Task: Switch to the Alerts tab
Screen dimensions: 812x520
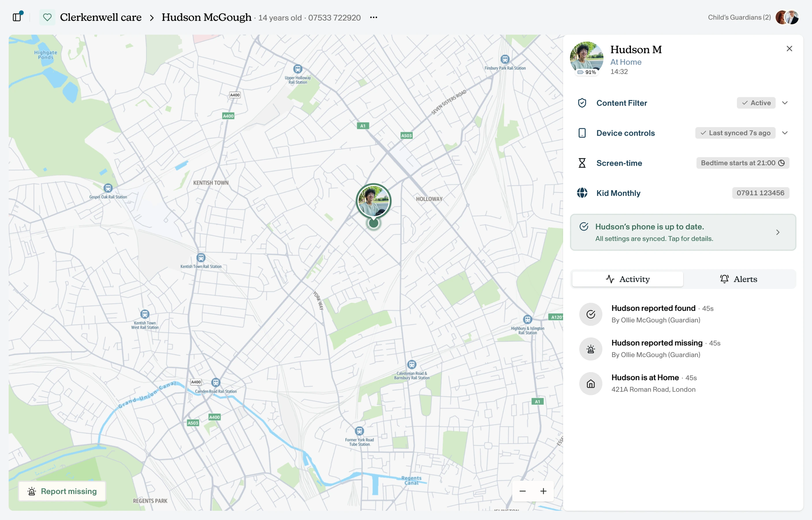Action: 738,279
